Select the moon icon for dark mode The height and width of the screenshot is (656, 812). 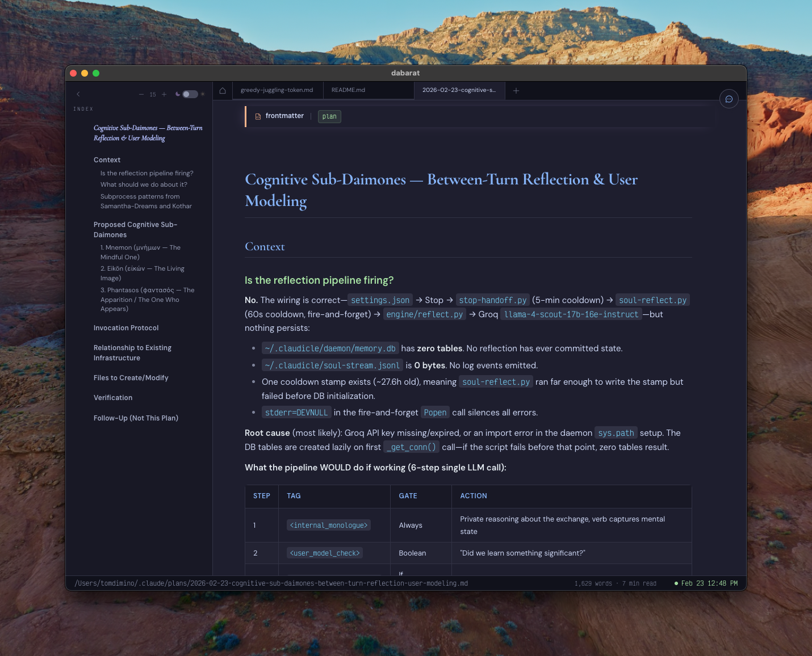click(x=178, y=94)
